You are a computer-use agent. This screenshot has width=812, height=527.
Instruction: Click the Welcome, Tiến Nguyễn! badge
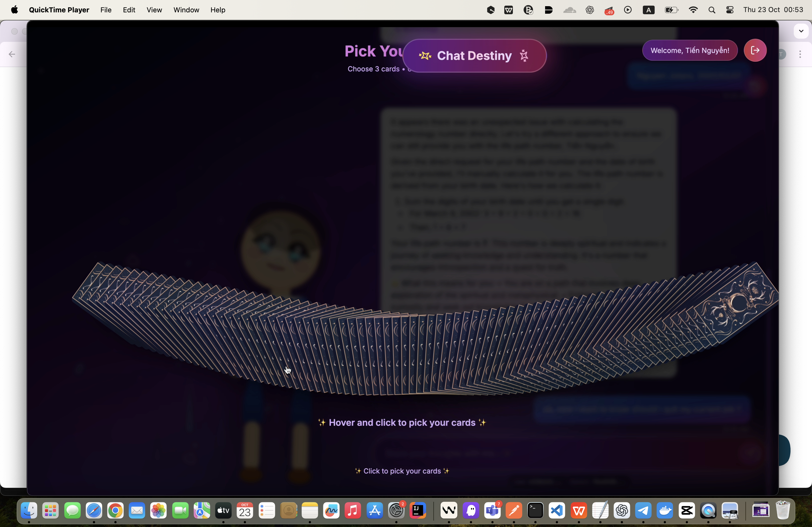point(690,50)
